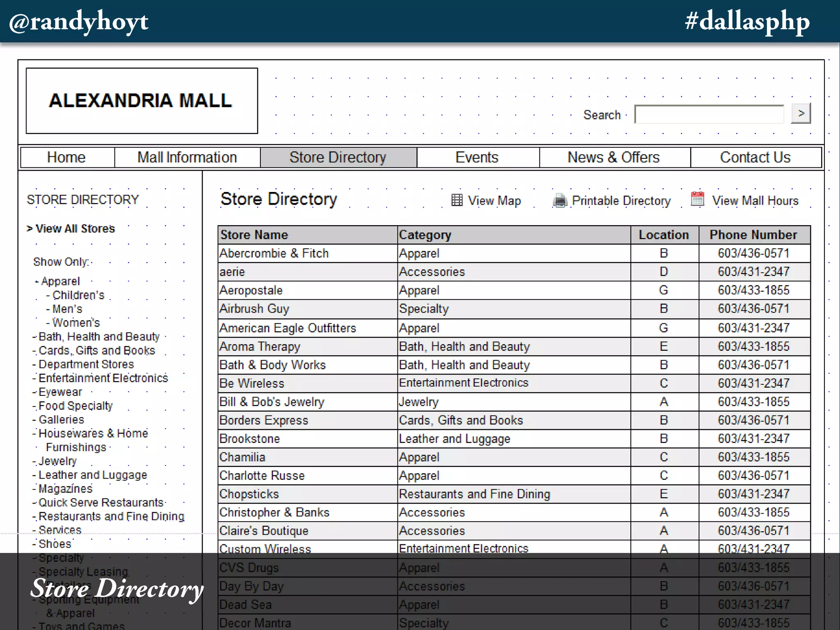Filter stores by Jewelry category
Viewport: 840px width, 630px height.
(x=57, y=461)
